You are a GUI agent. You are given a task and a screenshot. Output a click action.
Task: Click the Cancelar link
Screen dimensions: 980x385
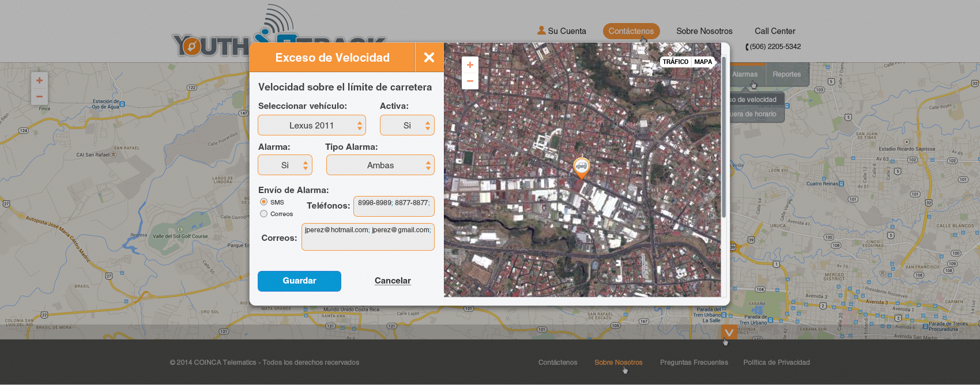pyautogui.click(x=393, y=281)
